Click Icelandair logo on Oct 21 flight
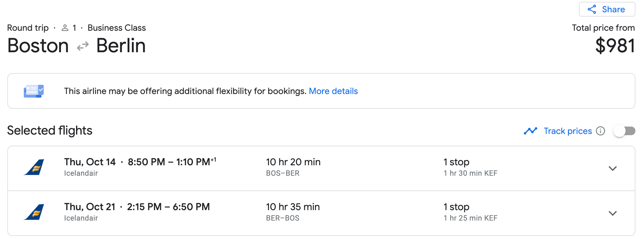Viewport: 644px width, 239px height. (x=34, y=212)
